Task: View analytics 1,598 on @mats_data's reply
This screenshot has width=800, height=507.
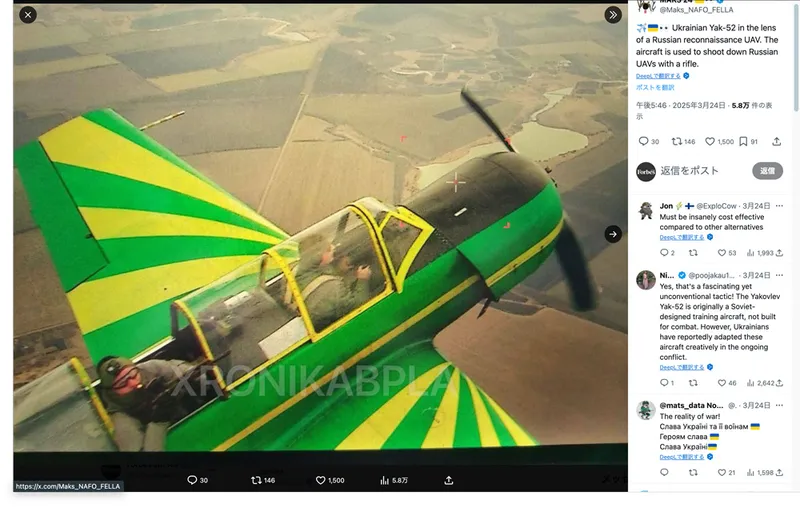Action: point(760,472)
